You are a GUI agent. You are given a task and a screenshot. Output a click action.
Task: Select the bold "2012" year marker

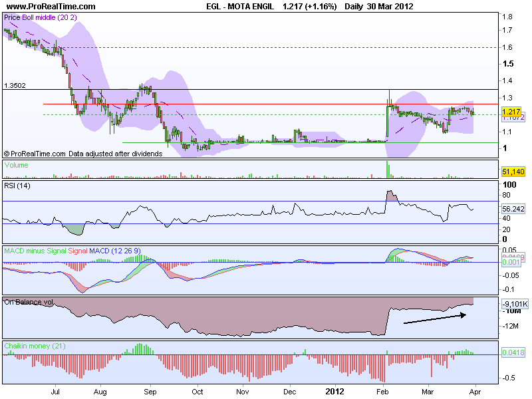tap(335, 392)
